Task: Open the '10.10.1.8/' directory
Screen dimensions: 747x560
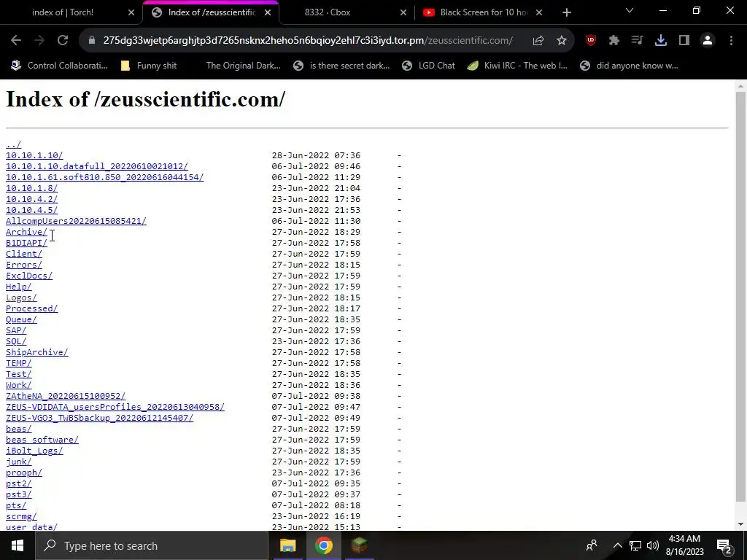Action: point(31,188)
